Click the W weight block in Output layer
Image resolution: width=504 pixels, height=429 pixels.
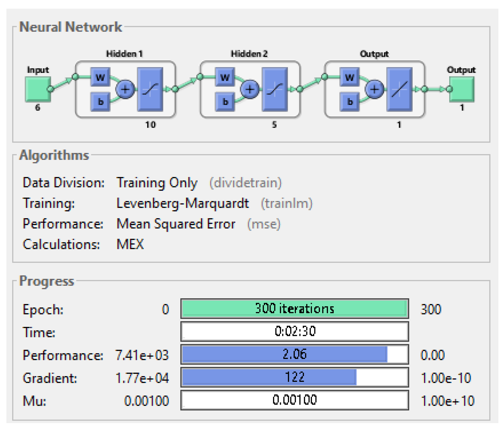(x=349, y=77)
